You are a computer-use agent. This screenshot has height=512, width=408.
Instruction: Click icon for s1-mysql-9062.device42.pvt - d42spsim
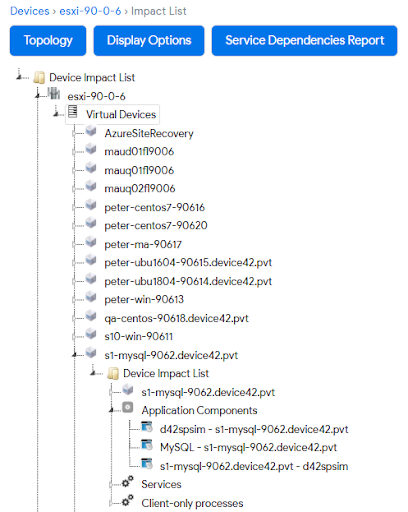tap(147, 463)
